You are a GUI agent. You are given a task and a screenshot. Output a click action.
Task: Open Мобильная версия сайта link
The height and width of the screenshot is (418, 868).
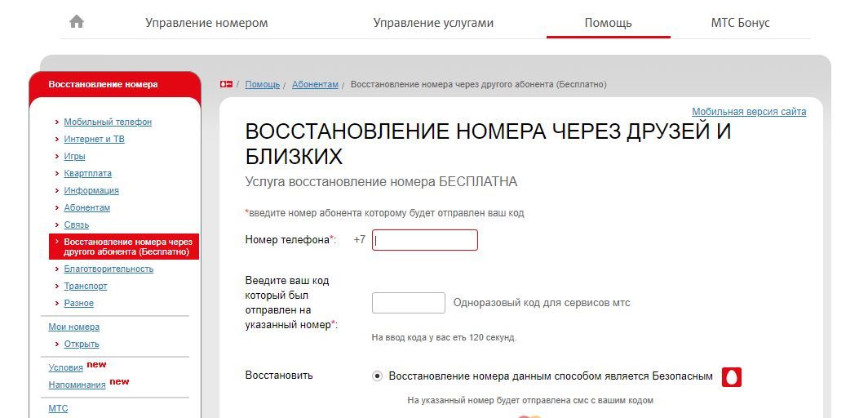tap(749, 111)
